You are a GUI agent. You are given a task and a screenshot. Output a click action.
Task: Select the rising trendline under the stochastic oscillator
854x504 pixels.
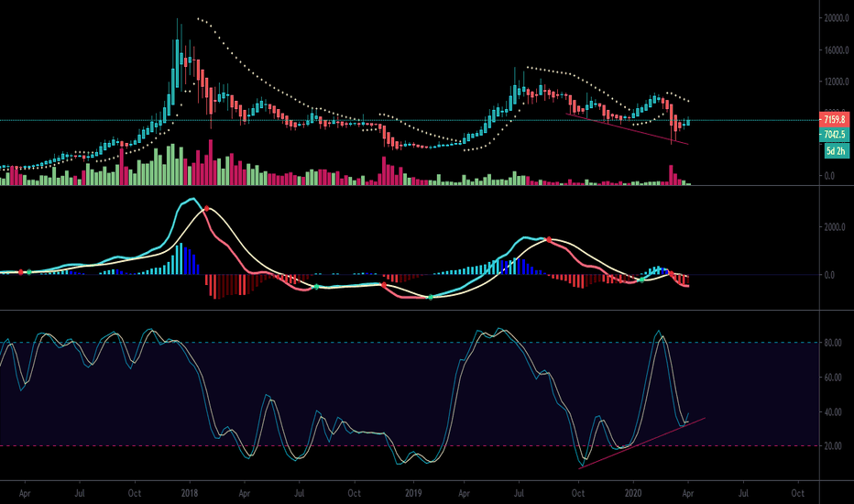pyautogui.click(x=642, y=443)
